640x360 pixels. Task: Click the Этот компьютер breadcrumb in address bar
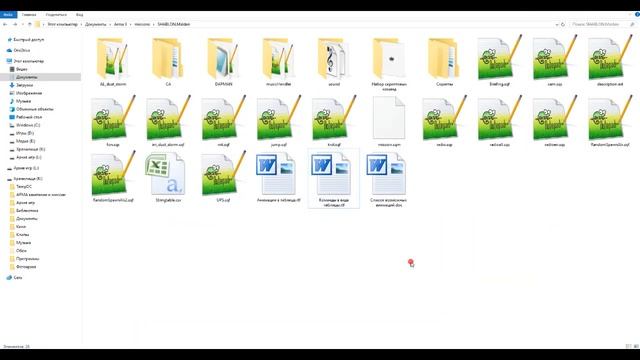tap(62, 24)
